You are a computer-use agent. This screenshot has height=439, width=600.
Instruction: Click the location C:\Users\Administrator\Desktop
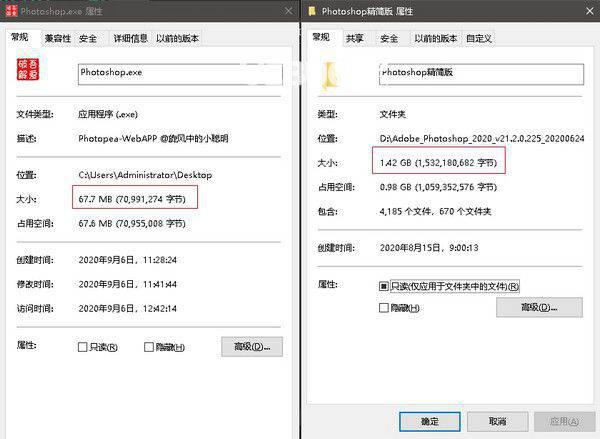coord(145,175)
